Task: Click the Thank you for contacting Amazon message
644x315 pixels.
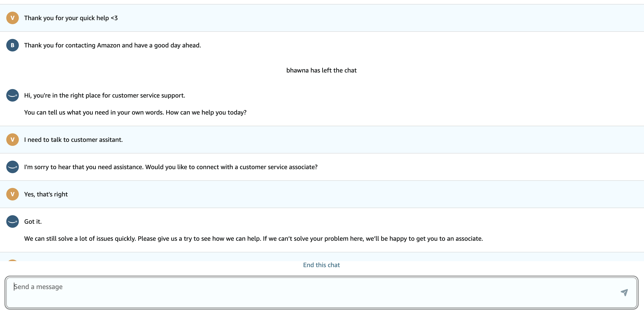Action: pos(112,45)
